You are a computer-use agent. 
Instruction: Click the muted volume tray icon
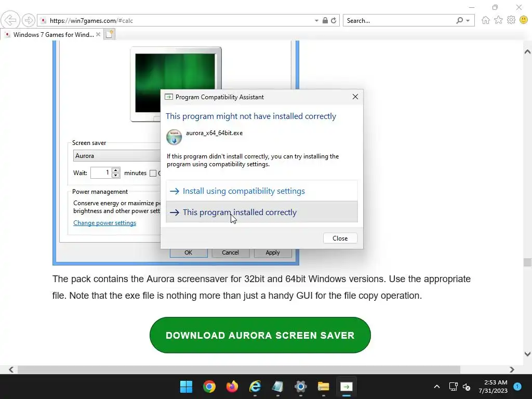click(x=467, y=387)
